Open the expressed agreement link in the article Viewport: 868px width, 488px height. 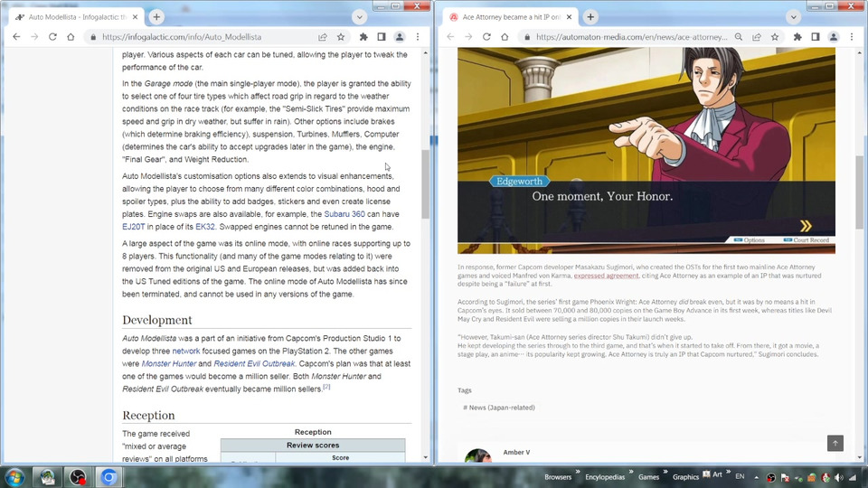click(x=606, y=276)
